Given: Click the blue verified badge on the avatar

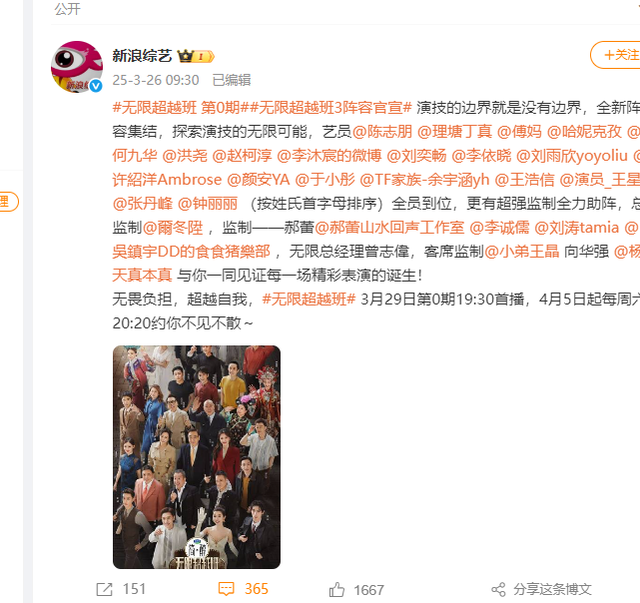Looking at the screenshot, I should tap(96, 86).
